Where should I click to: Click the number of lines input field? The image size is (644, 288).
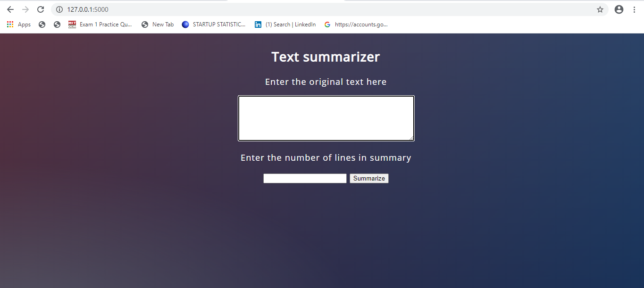(x=305, y=178)
